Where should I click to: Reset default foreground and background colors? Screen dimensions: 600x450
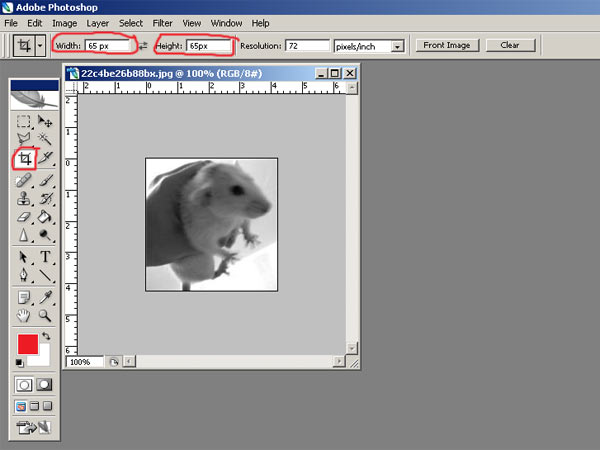pos(19,362)
